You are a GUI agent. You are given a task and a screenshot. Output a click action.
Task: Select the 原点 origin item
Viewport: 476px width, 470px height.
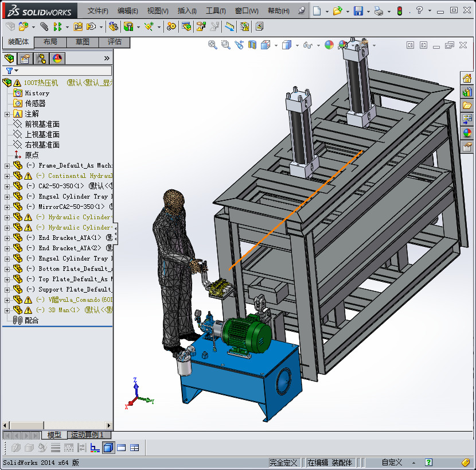32,156
